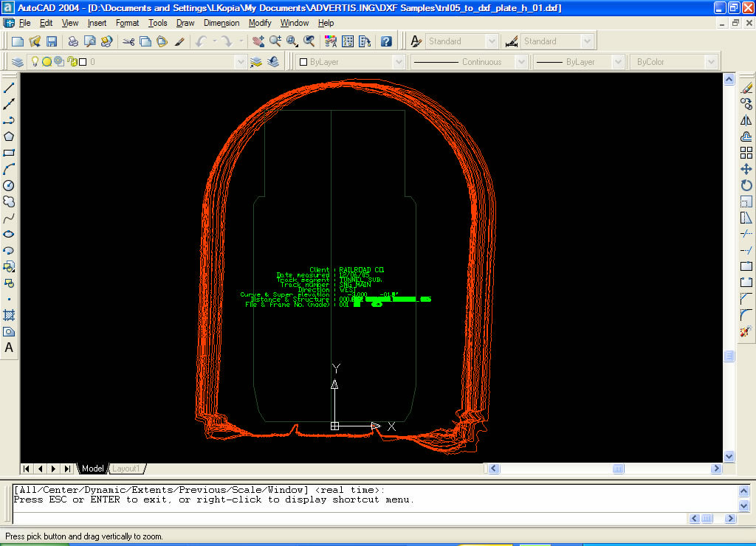Select the Array modify tool
Viewport: 756px width, 546px height.
(746, 153)
